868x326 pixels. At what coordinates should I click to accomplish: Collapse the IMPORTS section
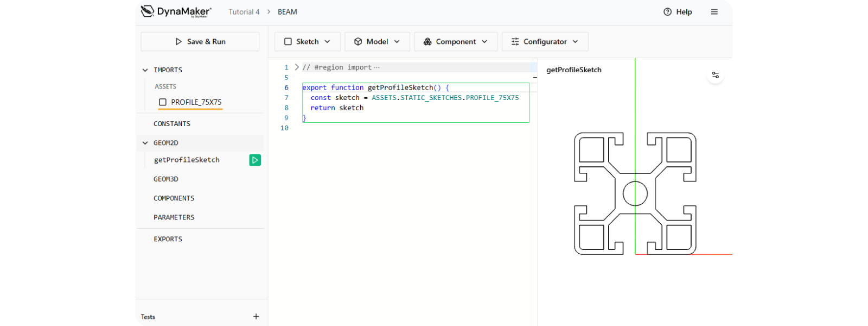coord(145,70)
